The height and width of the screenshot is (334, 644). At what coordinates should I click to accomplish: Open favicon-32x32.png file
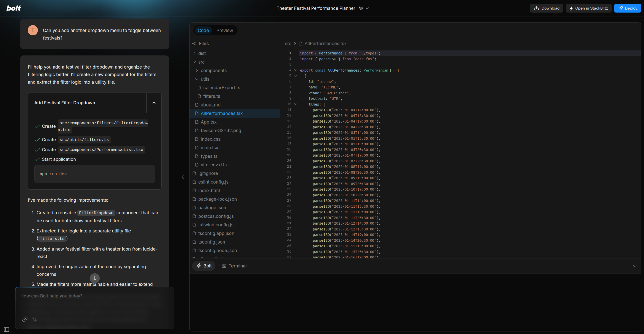click(235, 131)
